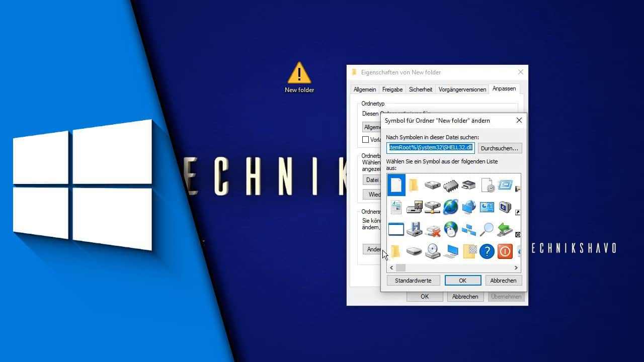The height and width of the screenshot is (362, 644).
Task: Select the desktop computer icon
Action: pyautogui.click(x=451, y=251)
